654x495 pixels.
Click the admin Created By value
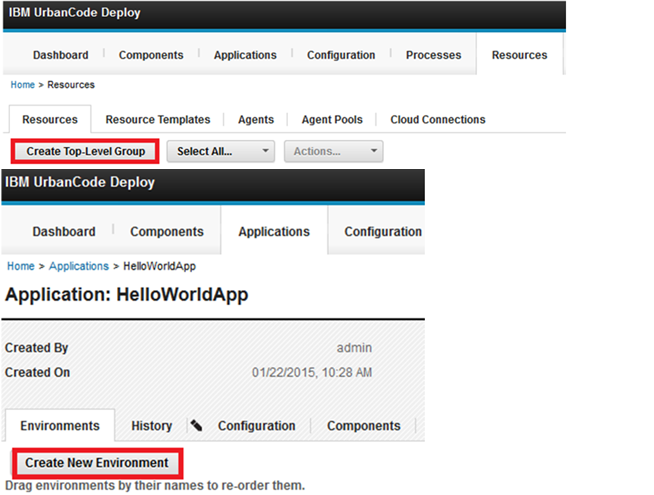tap(354, 348)
